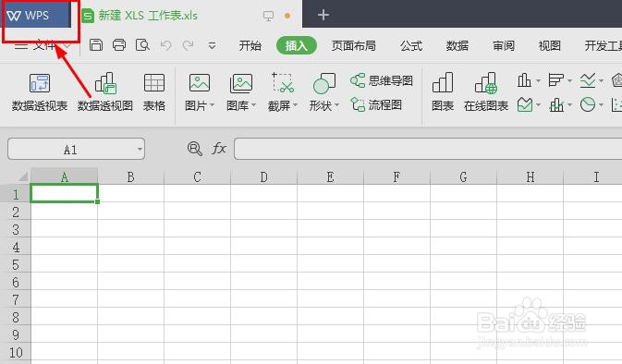Screen dimensions: 622x364
Task: Select column A header
Action: pos(65,176)
